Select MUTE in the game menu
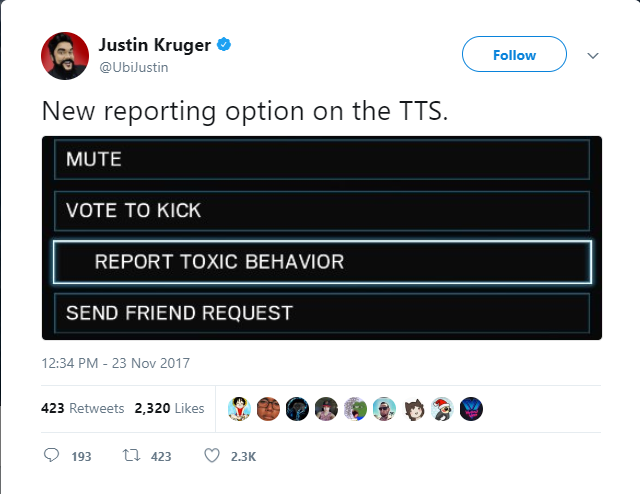Viewport: 640px width, 494px height. point(321,159)
